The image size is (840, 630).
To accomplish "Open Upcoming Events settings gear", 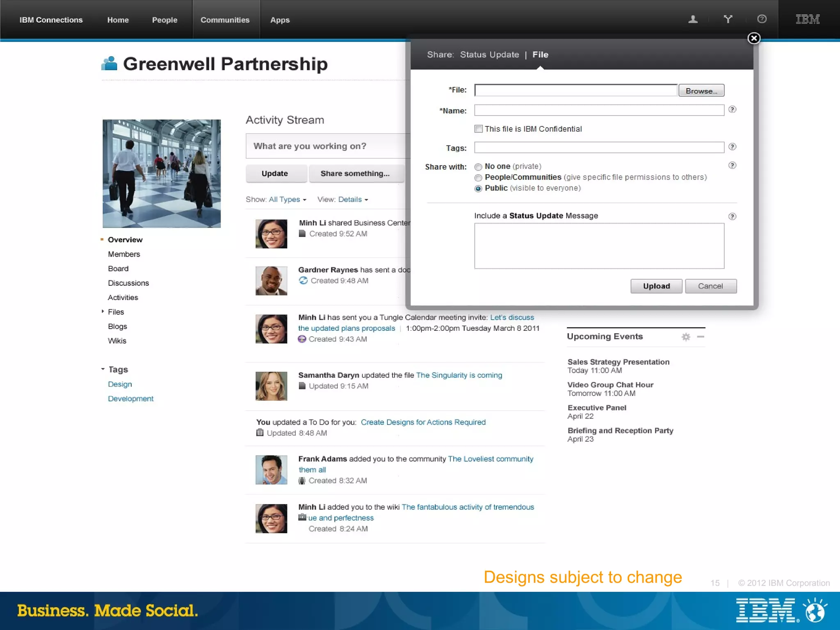I will coord(686,337).
